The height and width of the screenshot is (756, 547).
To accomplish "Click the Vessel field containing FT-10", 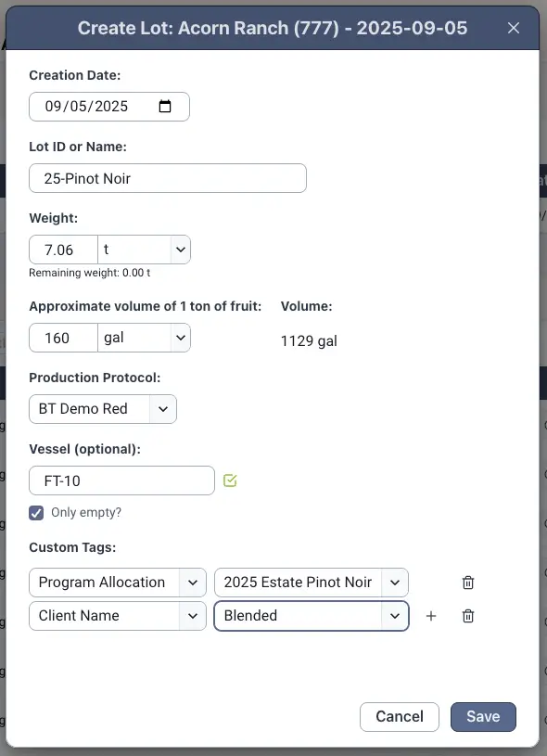I will click(122, 481).
